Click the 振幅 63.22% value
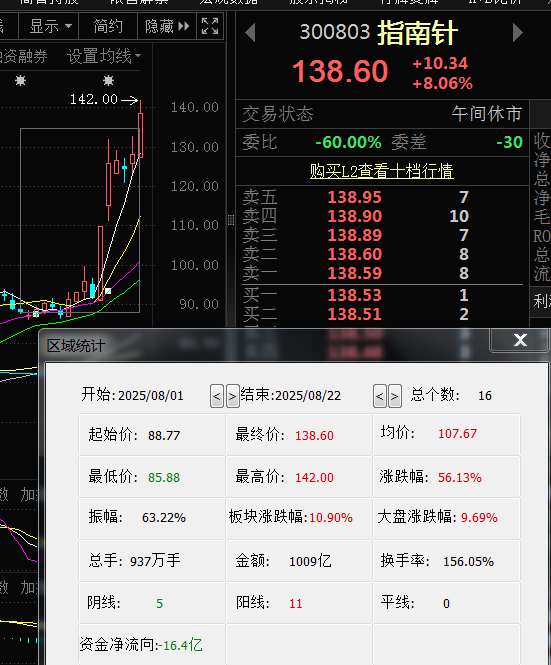This screenshot has height=665, width=551. click(x=164, y=518)
